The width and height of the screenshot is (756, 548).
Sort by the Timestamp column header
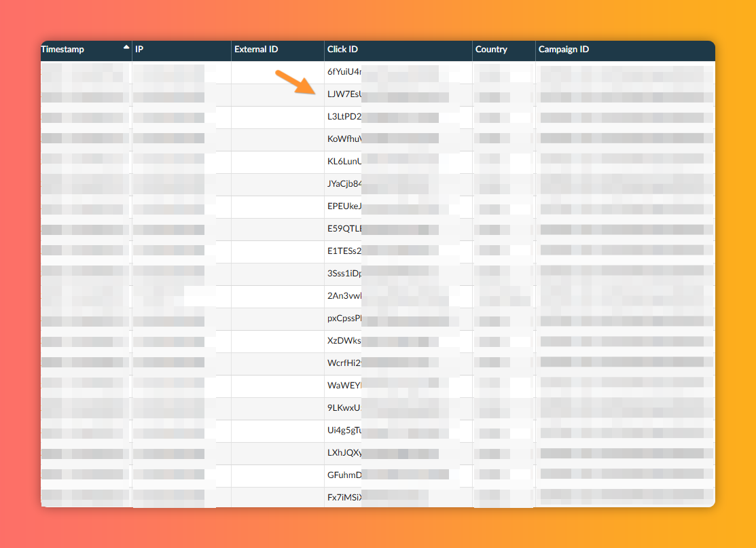62,50
